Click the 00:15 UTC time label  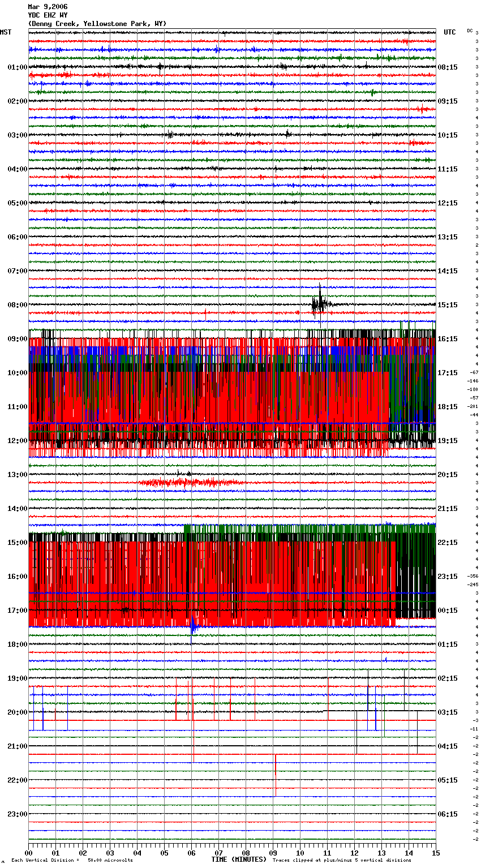(448, 611)
